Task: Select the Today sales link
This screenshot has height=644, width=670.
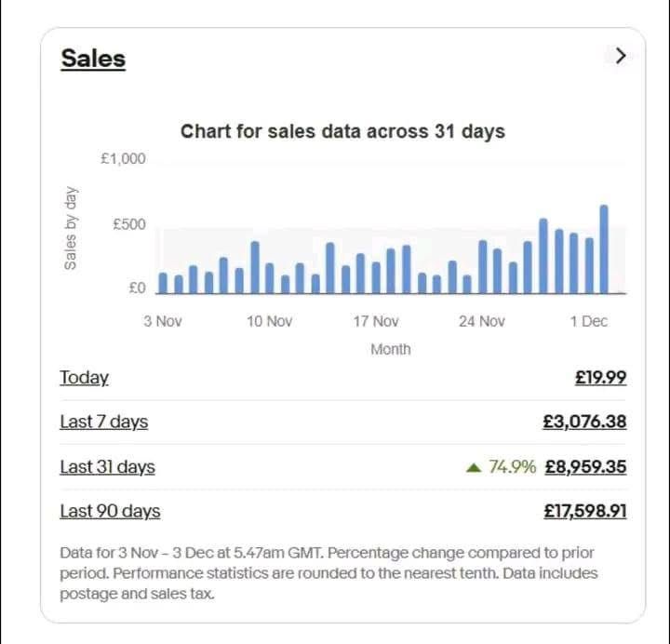Action: click(x=84, y=378)
